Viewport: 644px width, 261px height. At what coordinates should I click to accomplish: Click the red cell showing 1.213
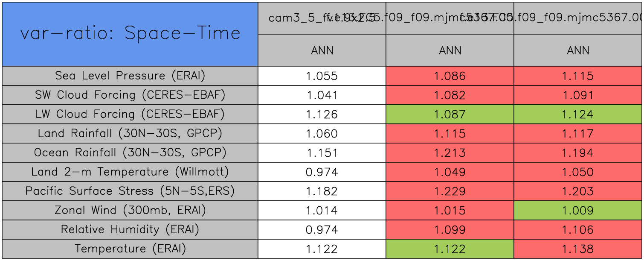(x=450, y=153)
